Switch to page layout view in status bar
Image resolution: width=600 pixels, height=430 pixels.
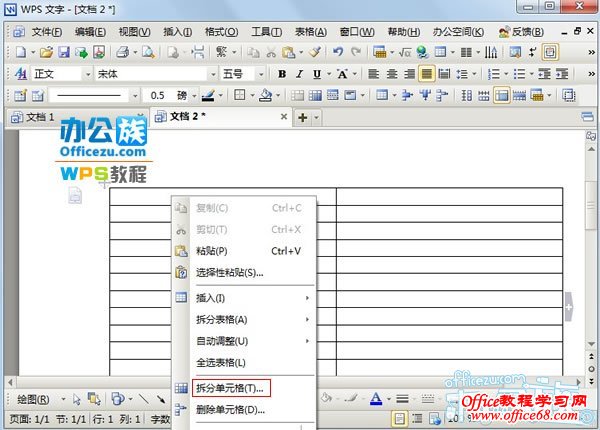click(399, 419)
